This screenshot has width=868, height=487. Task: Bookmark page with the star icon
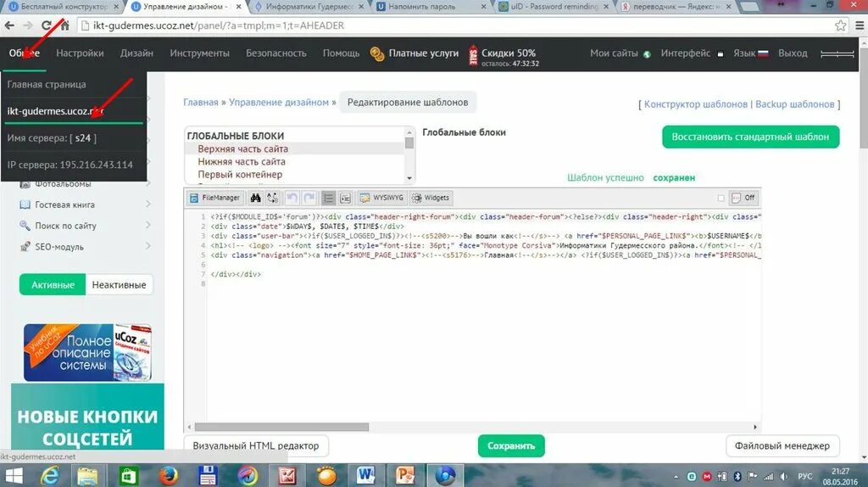[840, 25]
